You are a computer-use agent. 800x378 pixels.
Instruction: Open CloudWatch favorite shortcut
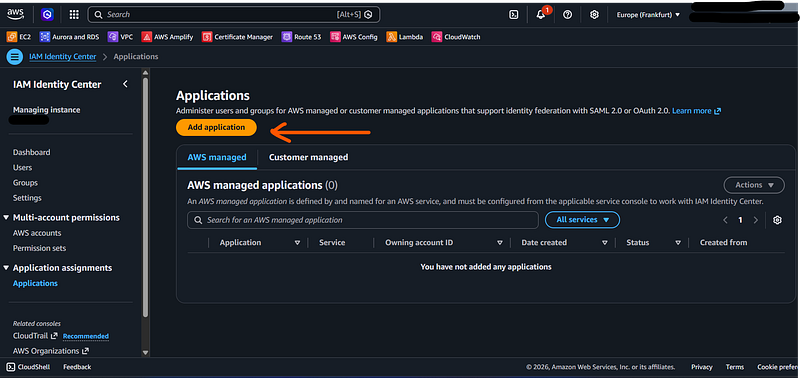pos(456,37)
